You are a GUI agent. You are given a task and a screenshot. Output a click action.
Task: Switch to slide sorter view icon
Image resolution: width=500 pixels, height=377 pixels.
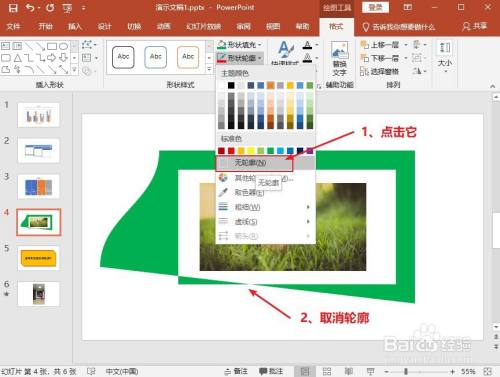point(327,371)
